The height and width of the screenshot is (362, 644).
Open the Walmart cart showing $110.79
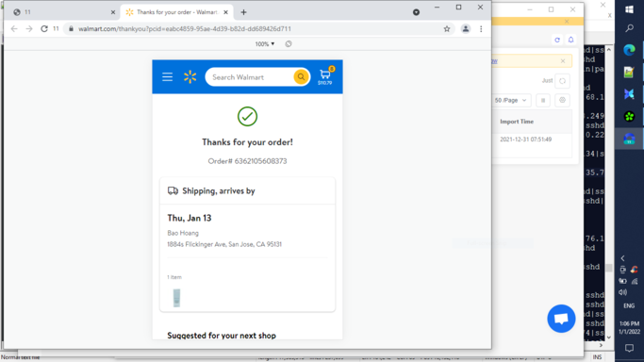tap(325, 76)
